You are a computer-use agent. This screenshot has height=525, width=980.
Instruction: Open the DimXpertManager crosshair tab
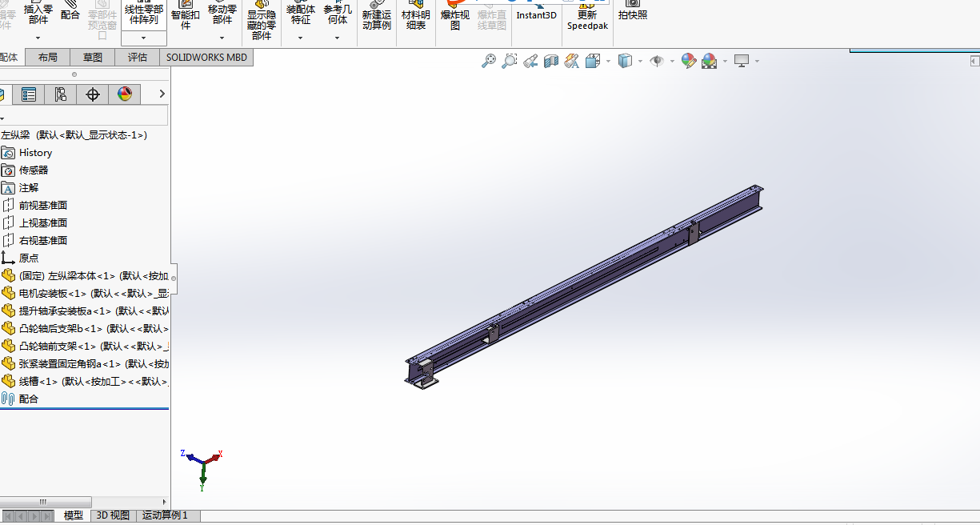[93, 94]
